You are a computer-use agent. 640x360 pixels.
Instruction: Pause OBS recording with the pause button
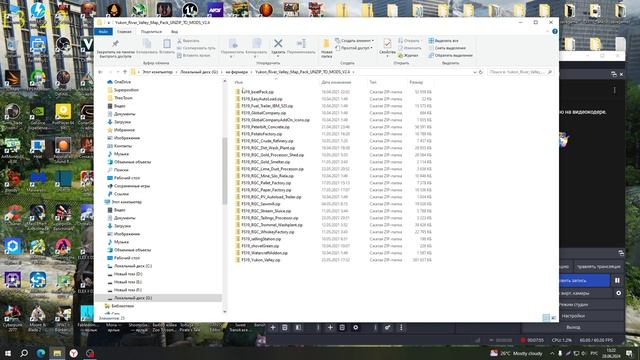(617, 280)
